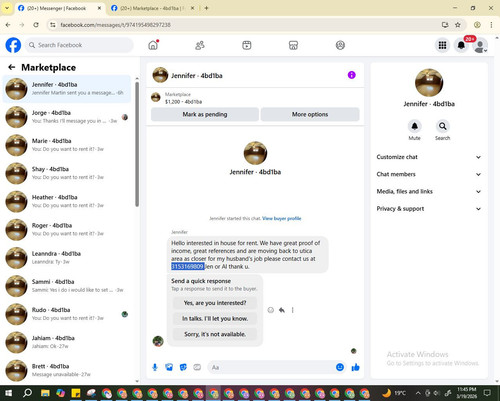Mute the Jennifer conversation
The height and width of the screenshot is (401, 500).
[414, 126]
